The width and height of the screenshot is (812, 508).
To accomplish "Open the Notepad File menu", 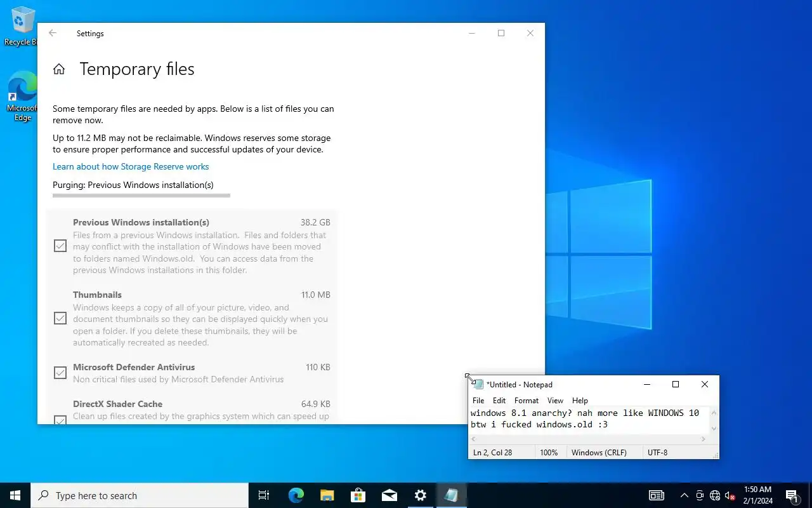I will [x=478, y=401].
